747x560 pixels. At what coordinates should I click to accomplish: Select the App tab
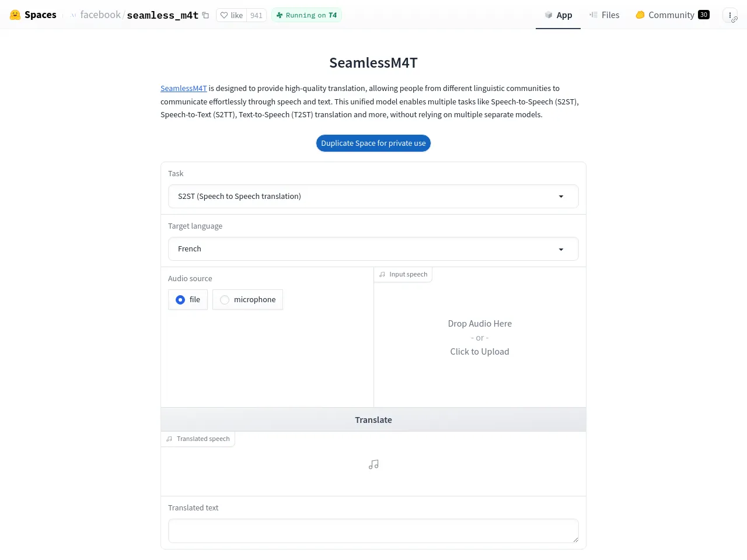[x=558, y=15]
